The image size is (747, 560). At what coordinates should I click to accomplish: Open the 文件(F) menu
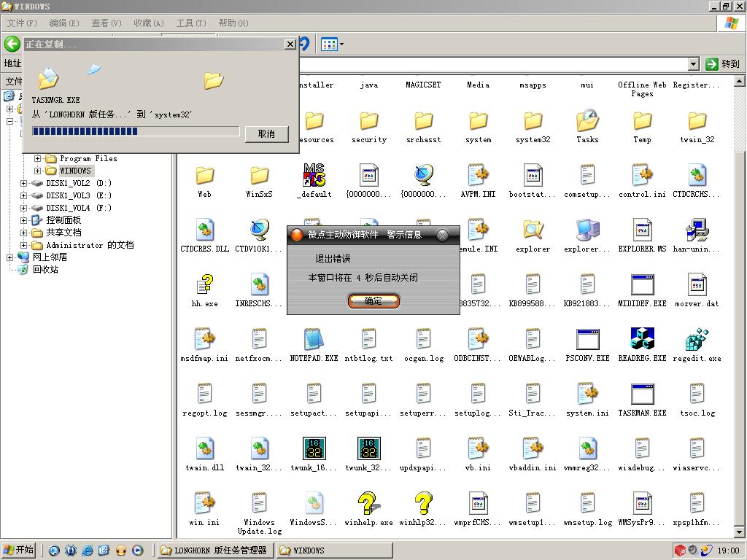coord(22,23)
